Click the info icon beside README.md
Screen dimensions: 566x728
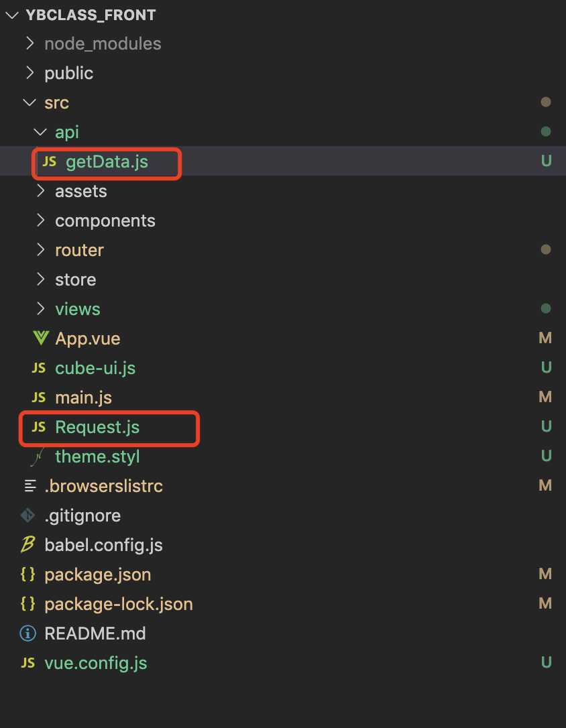pos(28,633)
